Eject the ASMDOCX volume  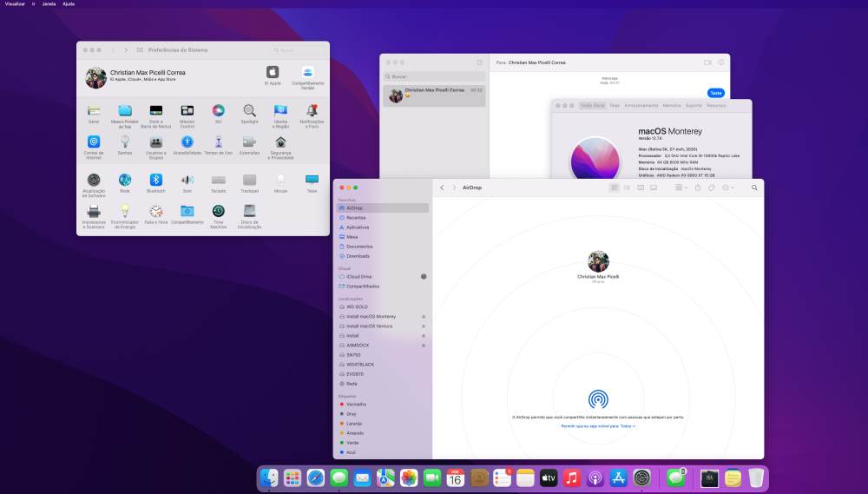(x=424, y=346)
